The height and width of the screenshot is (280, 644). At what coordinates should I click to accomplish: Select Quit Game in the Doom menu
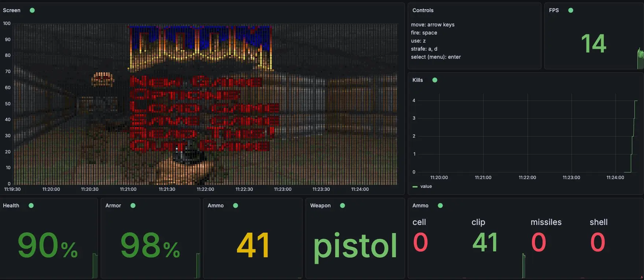click(x=200, y=146)
